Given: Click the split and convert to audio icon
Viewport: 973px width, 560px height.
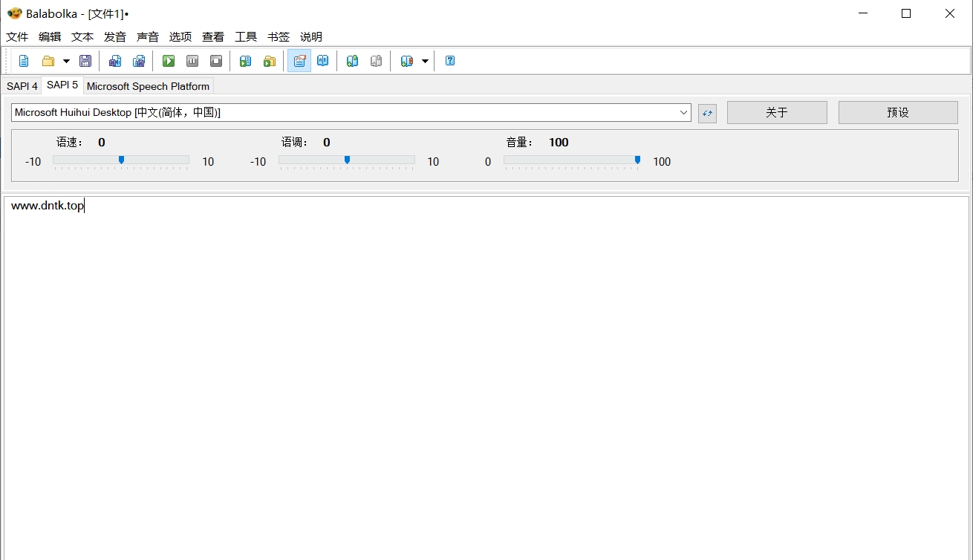Looking at the screenshot, I should coord(139,61).
